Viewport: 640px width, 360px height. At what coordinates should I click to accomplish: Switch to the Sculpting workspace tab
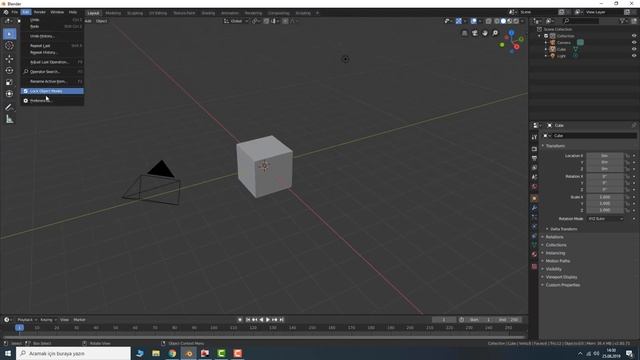(135, 13)
